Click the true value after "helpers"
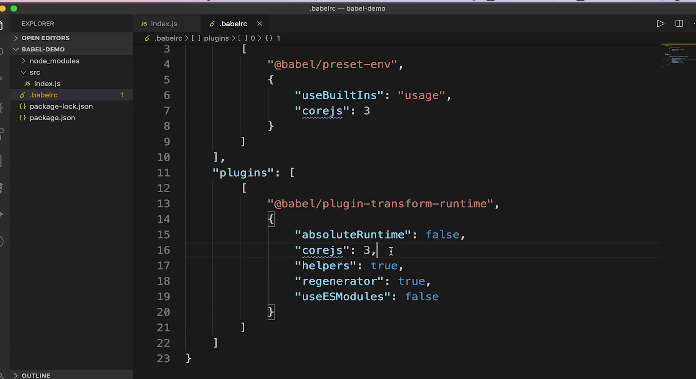 point(384,266)
